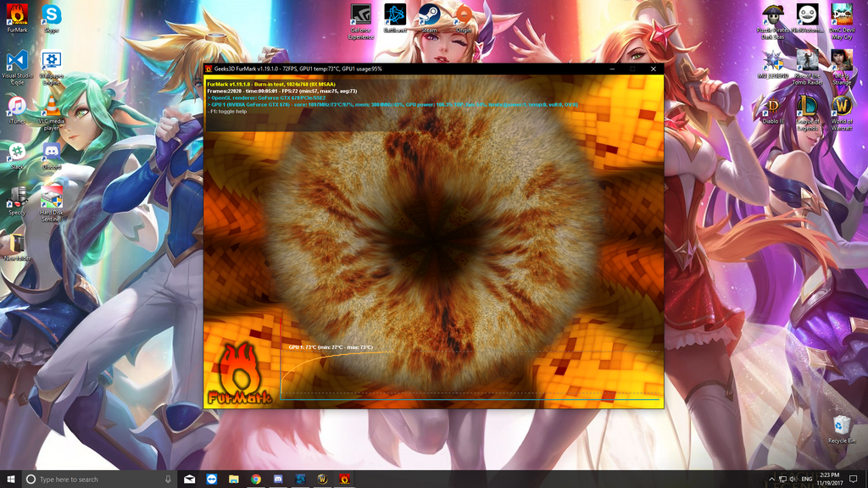Image resolution: width=868 pixels, height=488 pixels.
Task: Open the volume control in tray
Action: (793, 480)
